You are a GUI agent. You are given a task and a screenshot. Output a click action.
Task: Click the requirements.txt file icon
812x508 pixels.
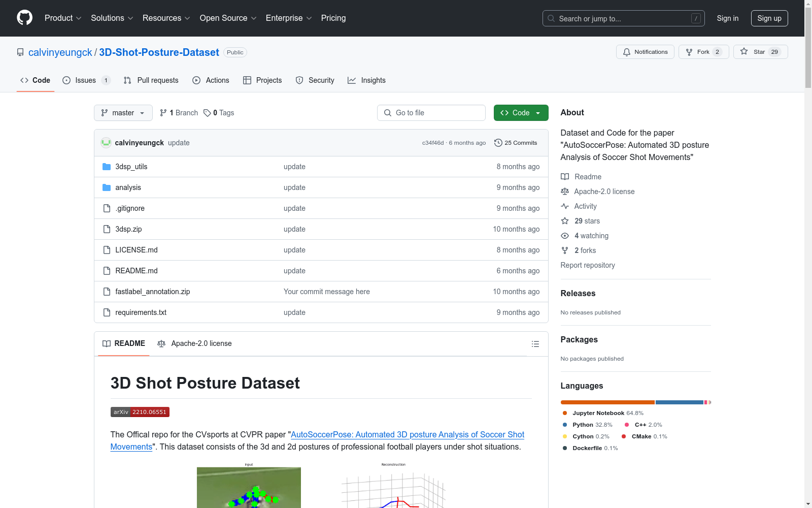click(107, 312)
